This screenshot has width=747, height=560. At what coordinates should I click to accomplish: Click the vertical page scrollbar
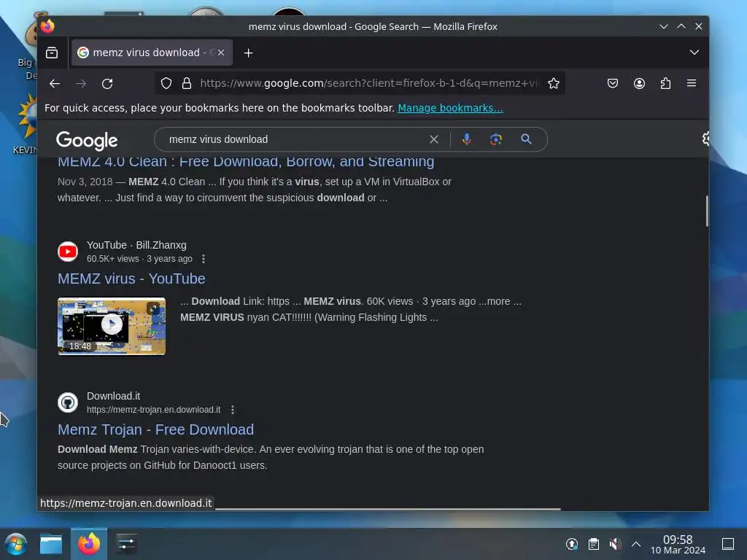coord(706,211)
